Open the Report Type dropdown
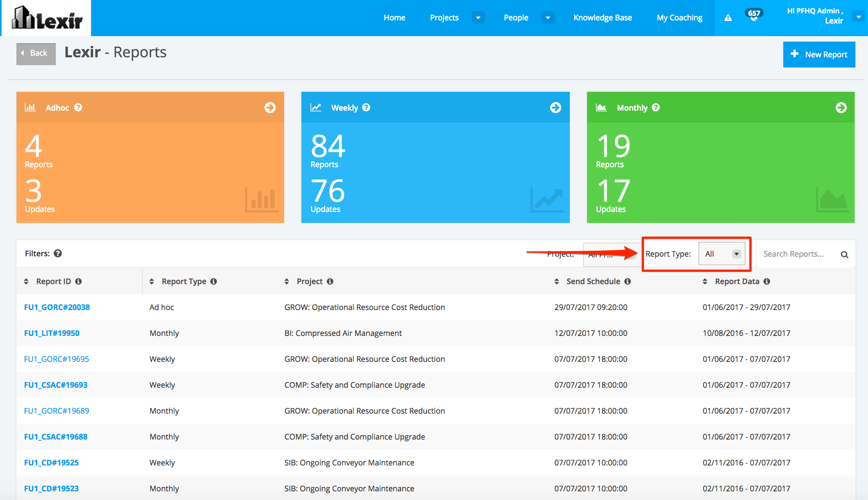Viewport: 868px width, 500px height. [x=722, y=254]
